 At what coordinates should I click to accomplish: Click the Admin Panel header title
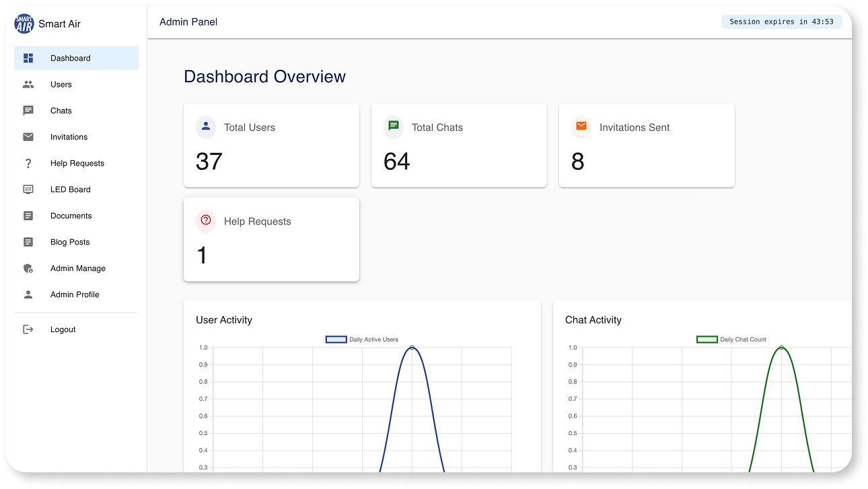(x=188, y=22)
